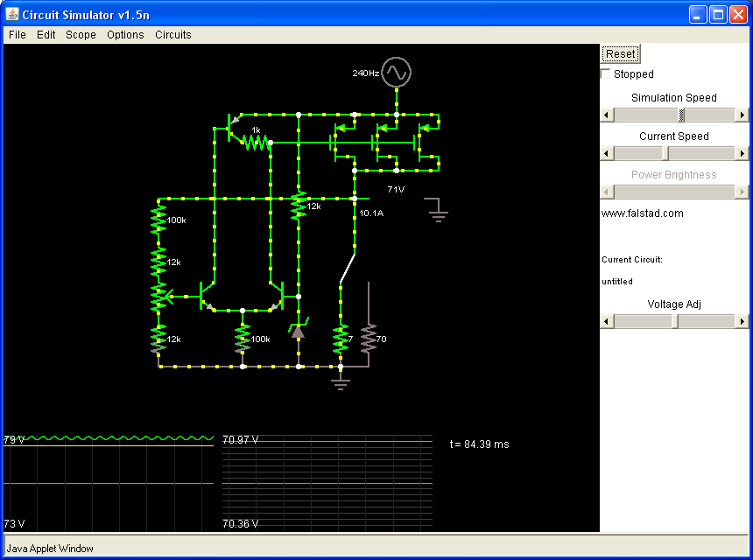The image size is (753, 560).
Task: Select the PNP transistor at top left
Action: 233,128
